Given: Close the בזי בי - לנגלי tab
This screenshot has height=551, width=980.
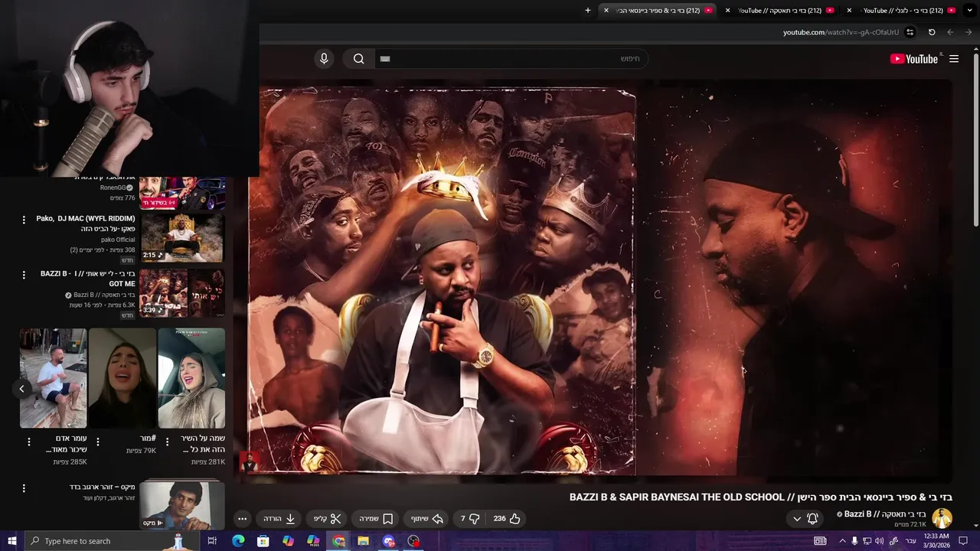Looking at the screenshot, I should [849, 11].
